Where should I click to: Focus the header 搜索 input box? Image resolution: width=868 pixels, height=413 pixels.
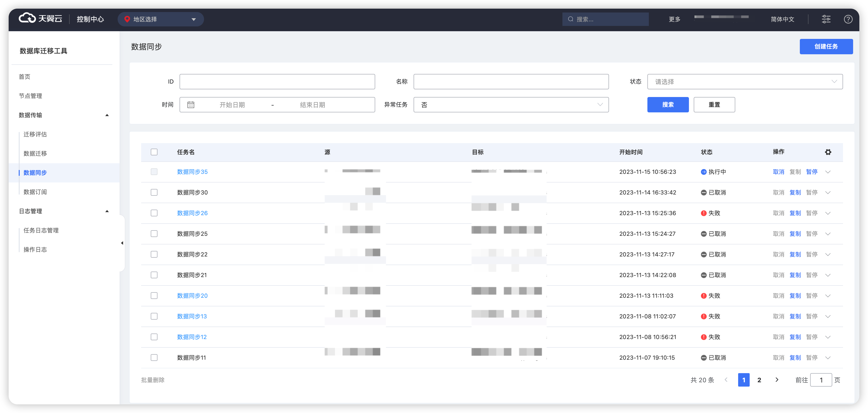tap(605, 19)
